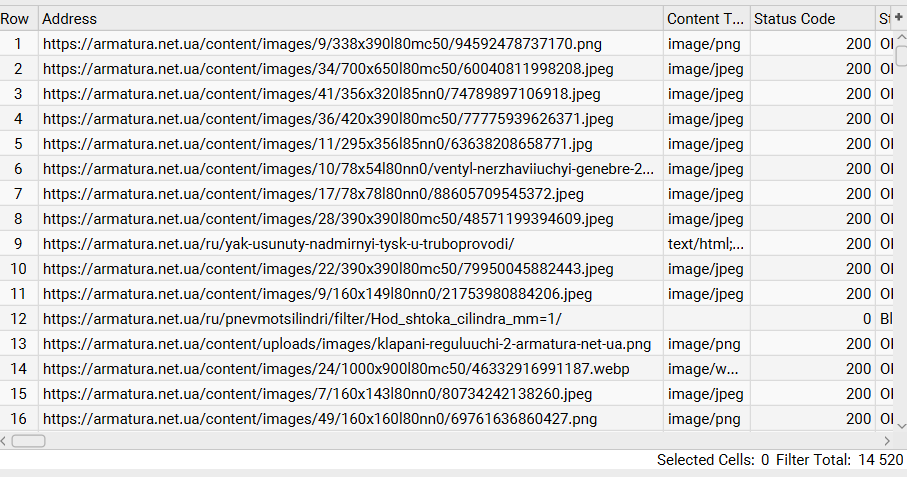The image size is (907, 477).
Task: Click the Row column header
Action: tap(18, 19)
